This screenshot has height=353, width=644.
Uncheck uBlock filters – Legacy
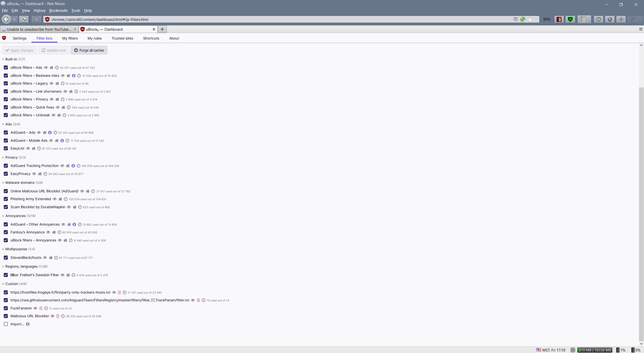[6, 84]
